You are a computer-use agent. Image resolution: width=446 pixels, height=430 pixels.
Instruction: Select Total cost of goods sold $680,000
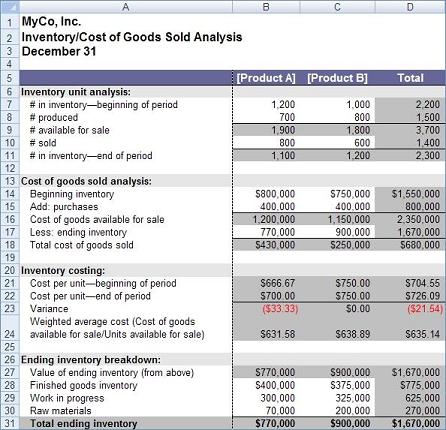(x=410, y=245)
